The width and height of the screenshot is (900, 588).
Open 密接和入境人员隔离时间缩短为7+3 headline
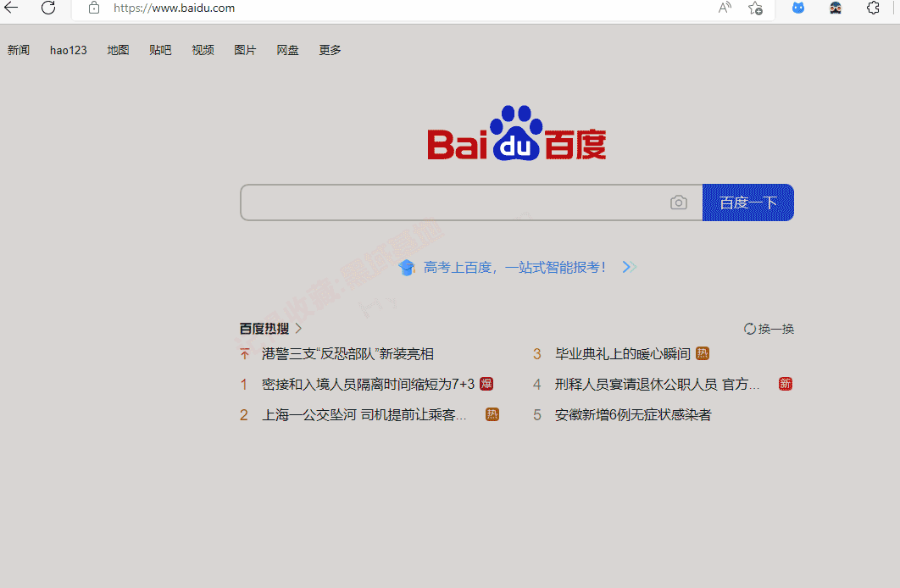click(x=368, y=385)
